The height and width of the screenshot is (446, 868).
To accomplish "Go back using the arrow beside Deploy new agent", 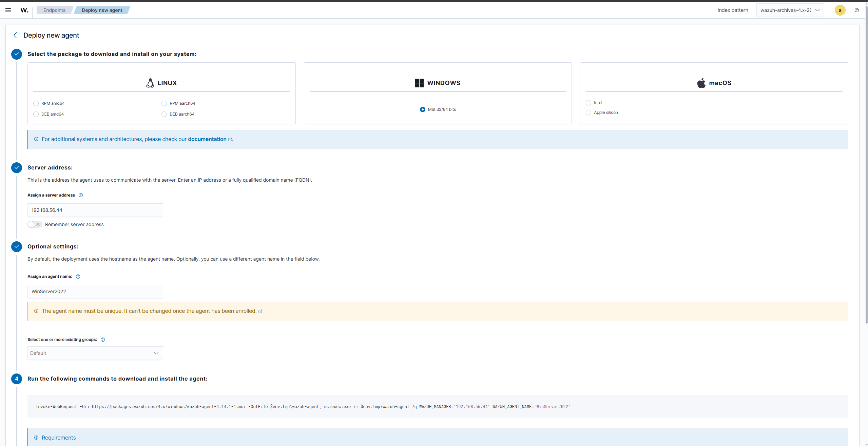I will [15, 35].
